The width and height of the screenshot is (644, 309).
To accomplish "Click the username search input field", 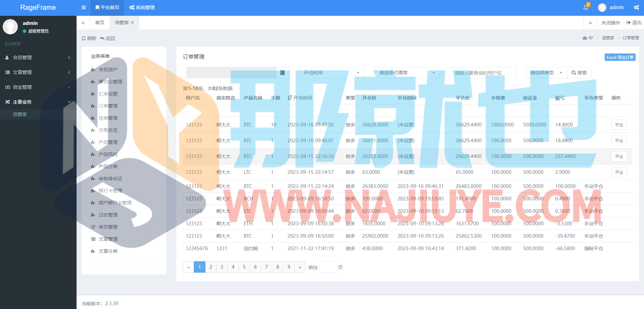I will [x=482, y=73].
